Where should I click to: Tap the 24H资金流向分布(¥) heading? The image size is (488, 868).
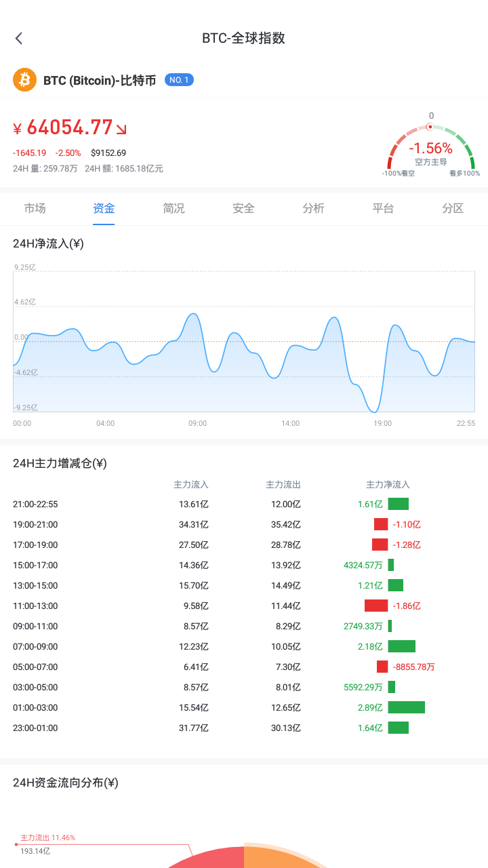point(66,783)
